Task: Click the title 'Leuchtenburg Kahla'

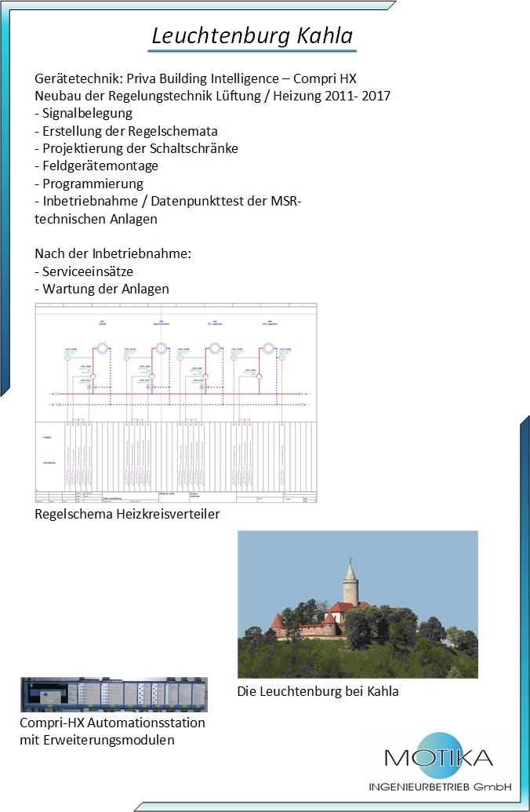Action: pyautogui.click(x=252, y=36)
